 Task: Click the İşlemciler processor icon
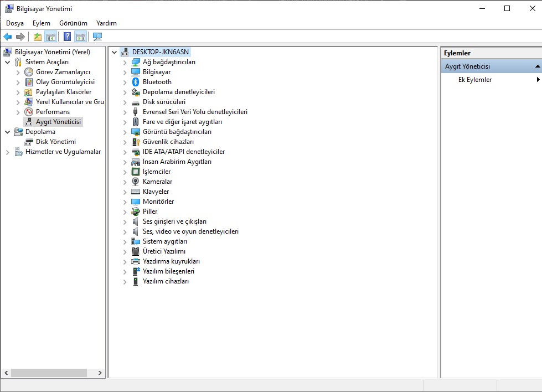136,172
